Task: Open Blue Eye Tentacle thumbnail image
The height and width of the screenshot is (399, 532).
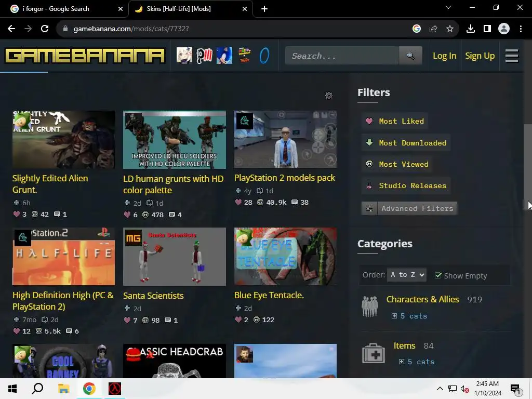Action: pyautogui.click(x=285, y=257)
